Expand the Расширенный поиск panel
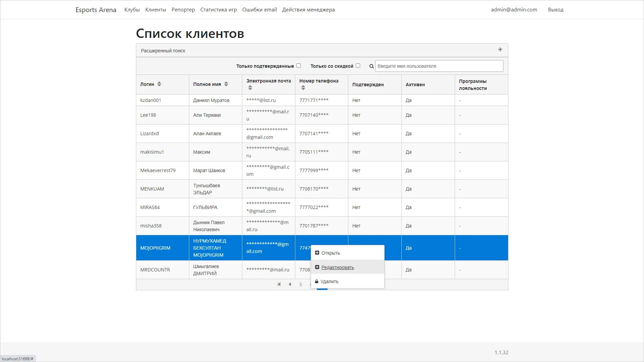This screenshot has height=362, width=644. tap(163, 50)
